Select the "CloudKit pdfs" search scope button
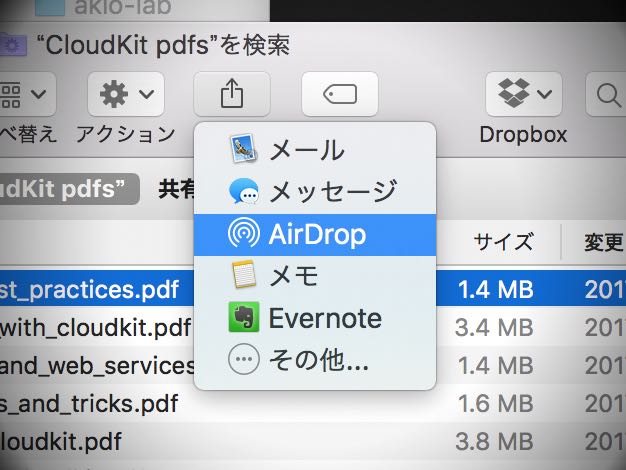The width and height of the screenshot is (626, 470). pos(69,189)
